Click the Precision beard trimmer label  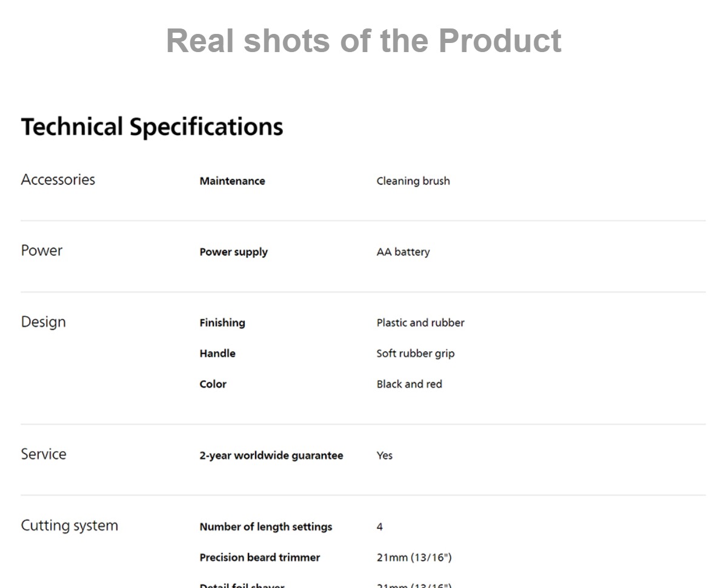coord(260,557)
